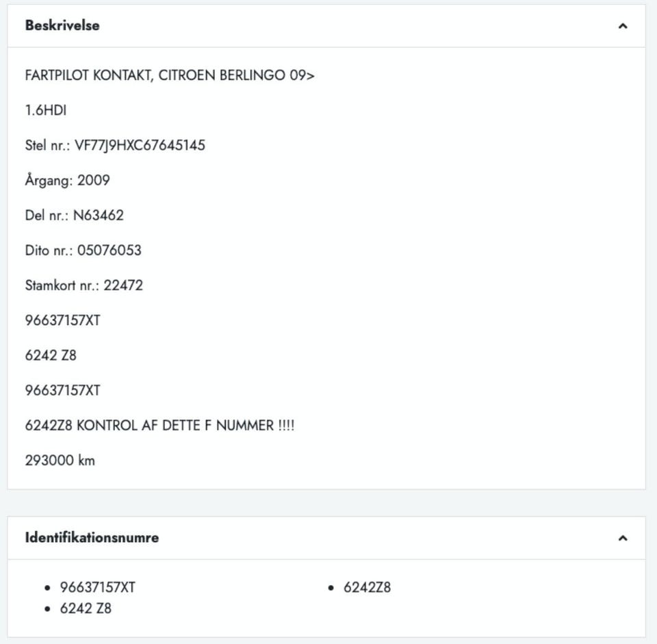Select identification number 6242Z8 in right column
The width and height of the screenshot is (657, 644).
367,587
